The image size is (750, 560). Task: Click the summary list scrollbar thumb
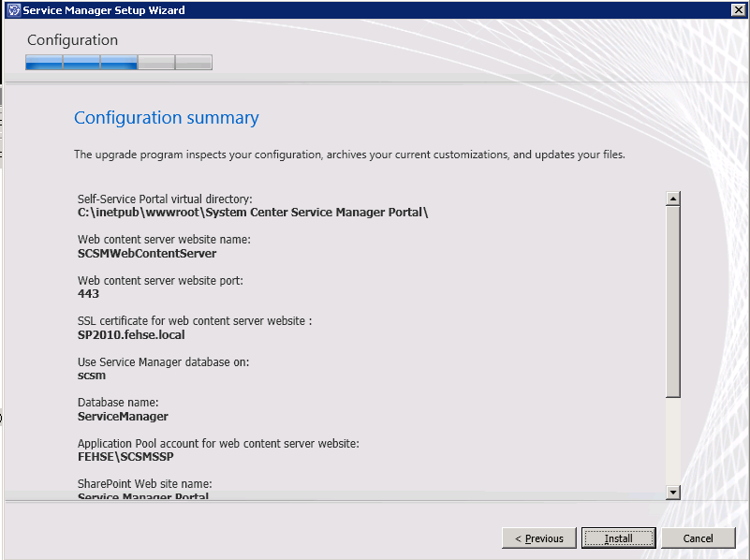click(x=673, y=302)
